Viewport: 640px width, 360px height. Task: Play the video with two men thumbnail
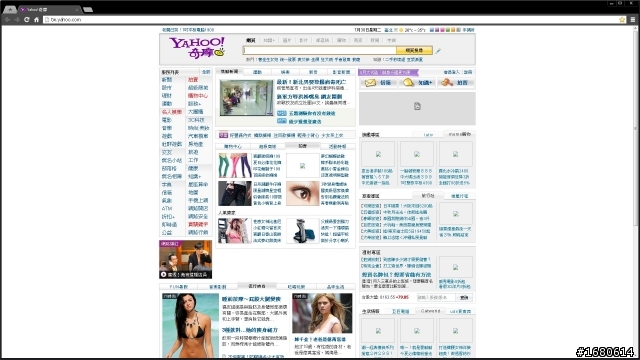pyautogui.click(x=186, y=259)
